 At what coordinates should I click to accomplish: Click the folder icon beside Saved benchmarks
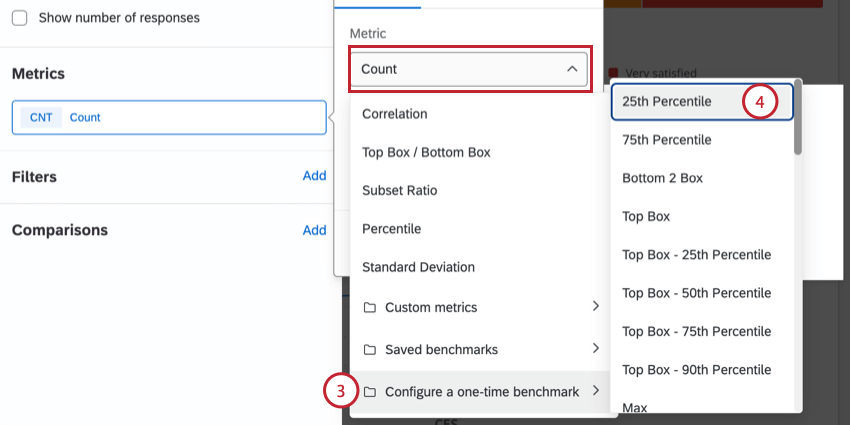369,349
